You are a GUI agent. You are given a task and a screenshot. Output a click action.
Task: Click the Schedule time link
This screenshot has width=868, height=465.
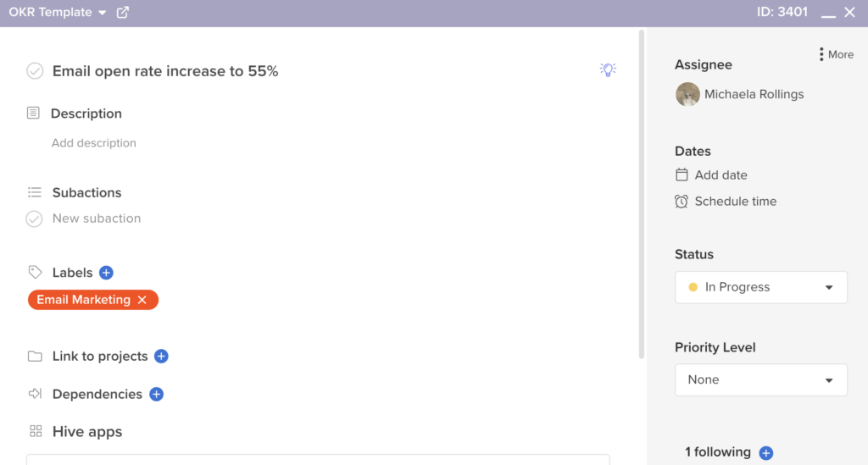tap(735, 202)
